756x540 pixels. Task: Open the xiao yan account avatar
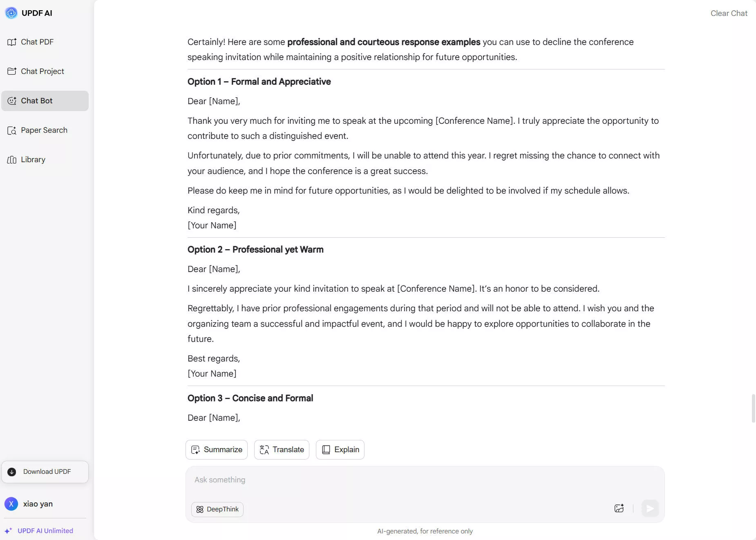(11, 504)
